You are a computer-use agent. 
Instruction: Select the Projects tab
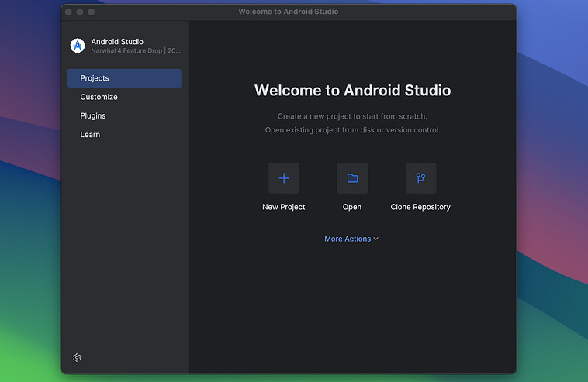click(x=124, y=78)
